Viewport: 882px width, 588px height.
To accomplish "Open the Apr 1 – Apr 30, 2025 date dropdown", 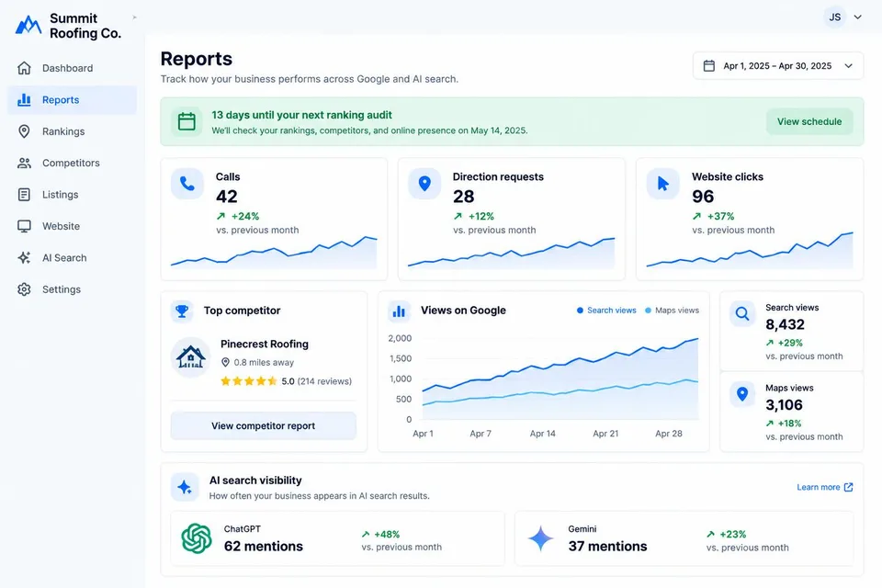I will pos(778,66).
